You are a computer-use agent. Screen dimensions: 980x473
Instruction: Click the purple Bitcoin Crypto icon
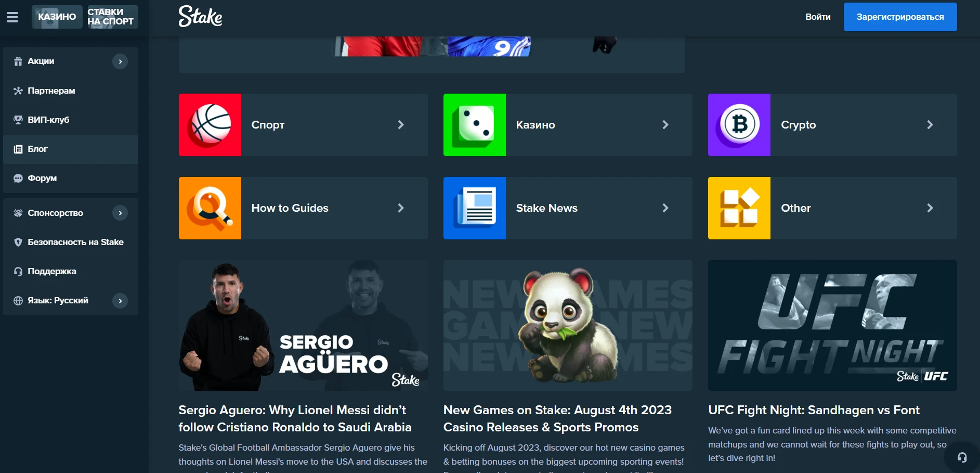coord(739,125)
